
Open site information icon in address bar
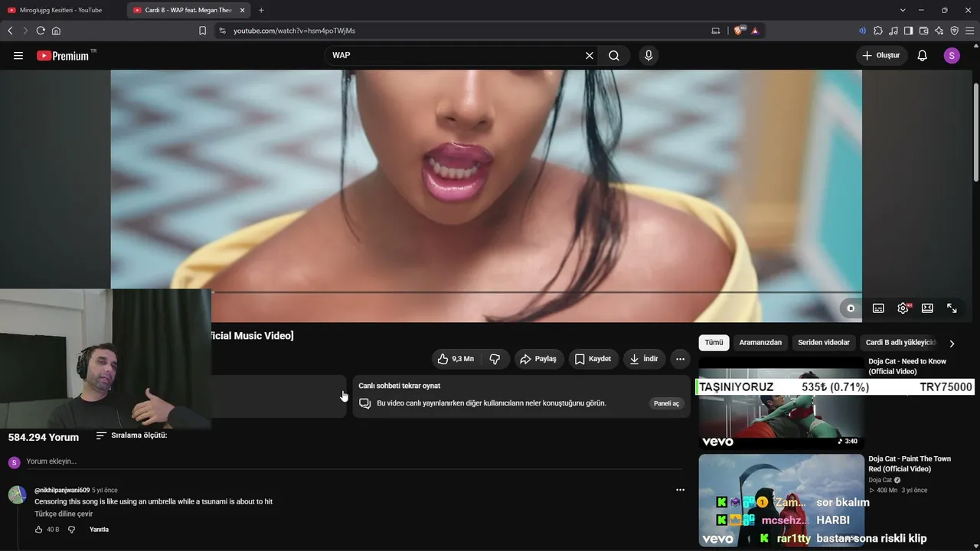point(222,31)
